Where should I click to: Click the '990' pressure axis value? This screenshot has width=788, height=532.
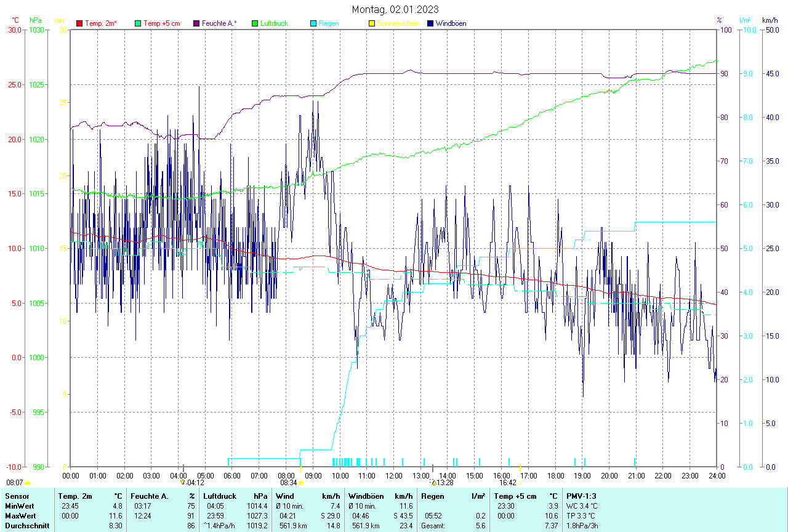pyautogui.click(x=39, y=467)
